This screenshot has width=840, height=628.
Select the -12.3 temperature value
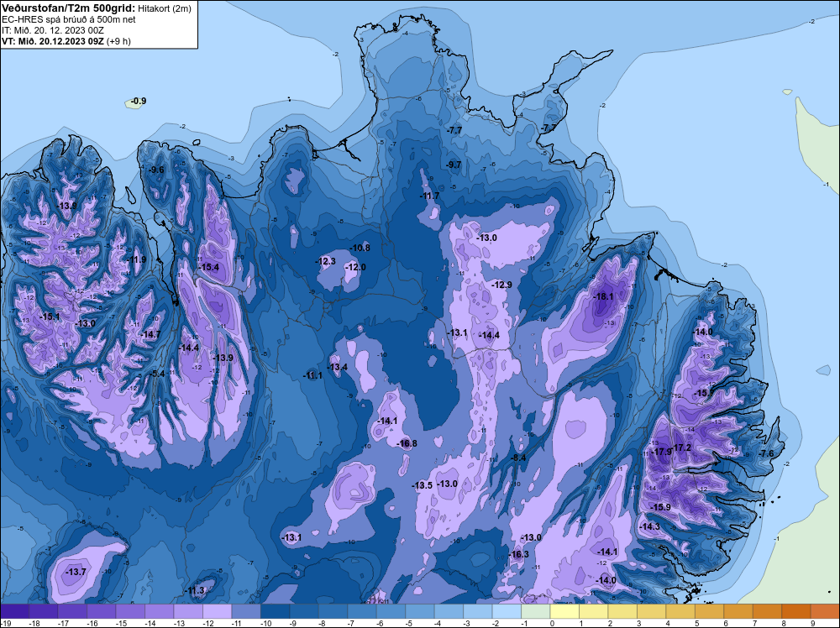(325, 261)
